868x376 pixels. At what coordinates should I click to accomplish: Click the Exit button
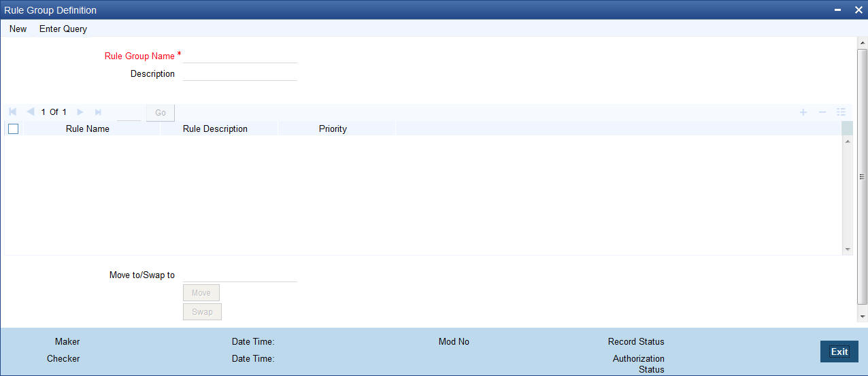(839, 352)
